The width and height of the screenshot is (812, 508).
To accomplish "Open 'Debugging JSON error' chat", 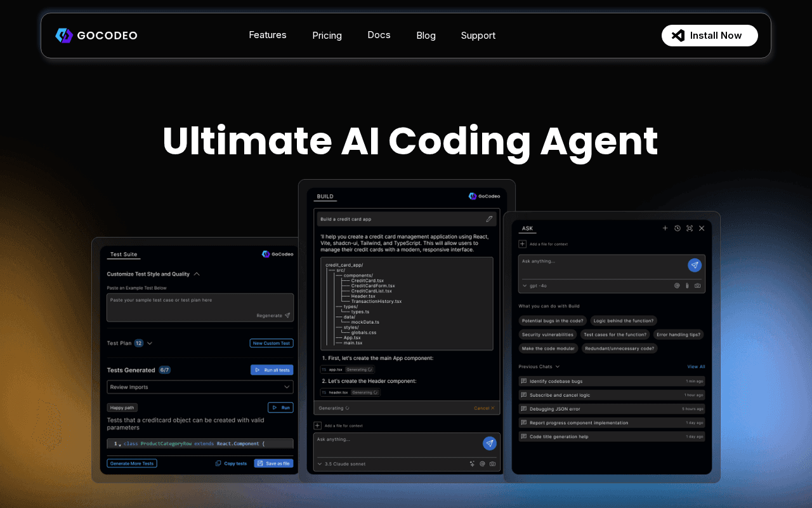I will pyautogui.click(x=612, y=409).
